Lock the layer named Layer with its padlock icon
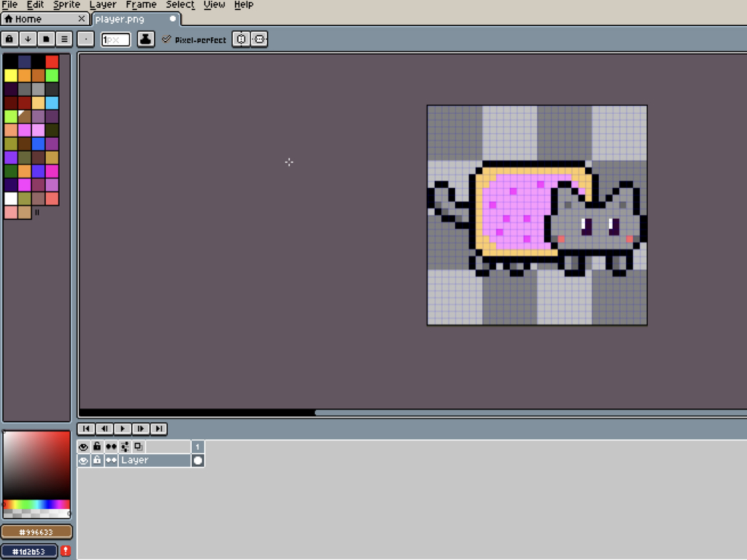 coord(97,461)
